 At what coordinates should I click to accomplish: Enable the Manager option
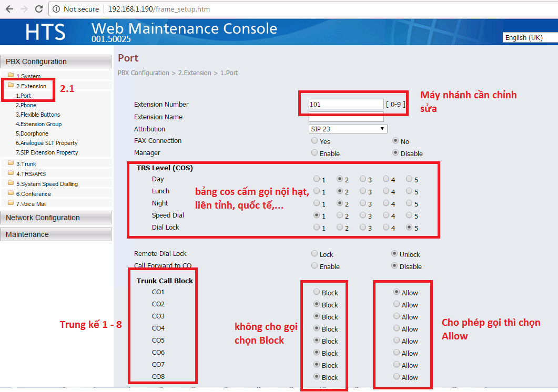click(x=314, y=153)
